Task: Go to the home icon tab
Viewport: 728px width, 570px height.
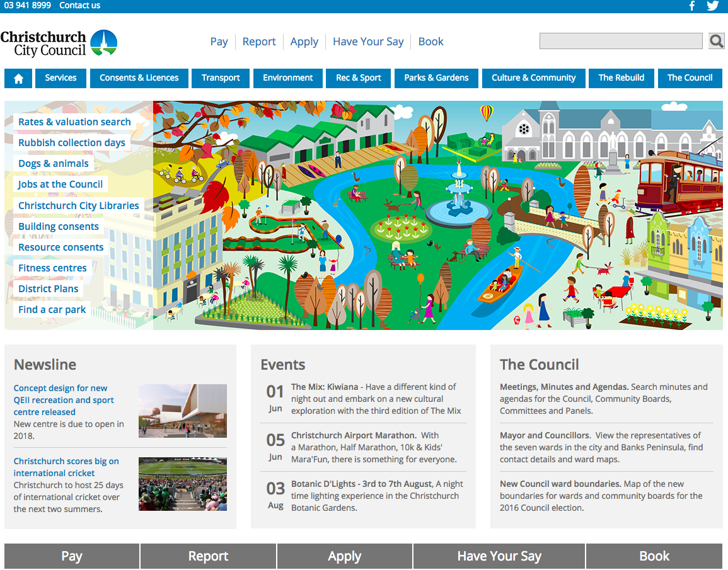Action: pos(18,79)
